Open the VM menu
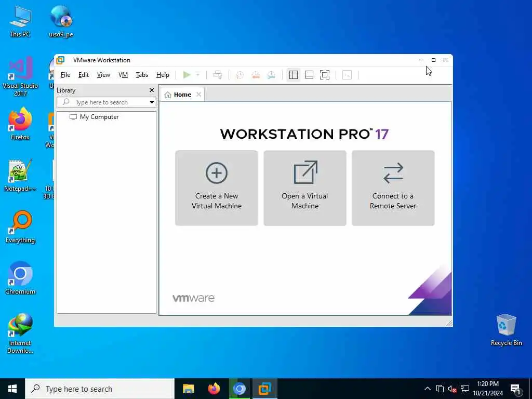Screen dimensions: 532x399 tap(123, 75)
